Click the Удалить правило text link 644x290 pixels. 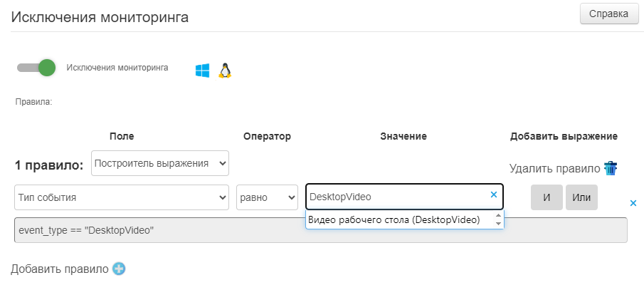pyautogui.click(x=554, y=169)
